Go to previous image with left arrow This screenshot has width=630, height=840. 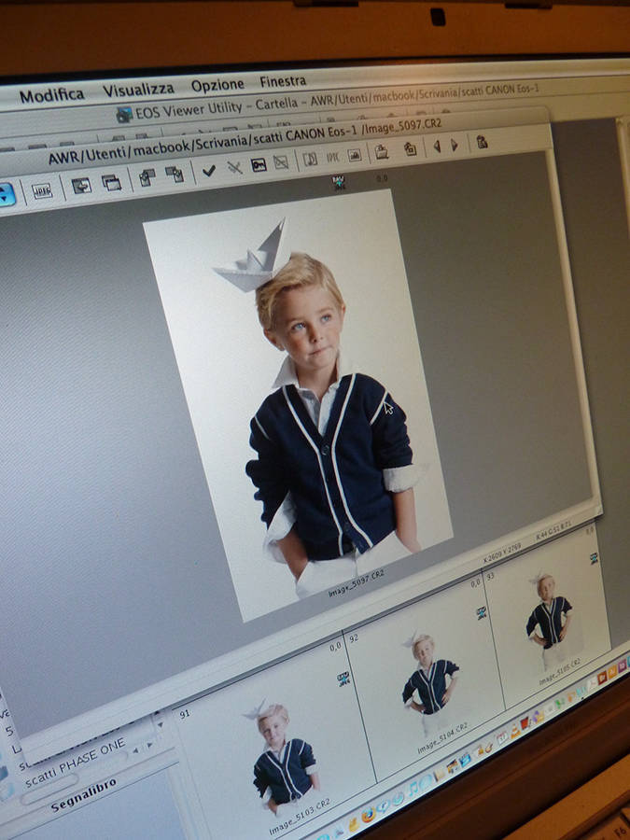pos(436,146)
